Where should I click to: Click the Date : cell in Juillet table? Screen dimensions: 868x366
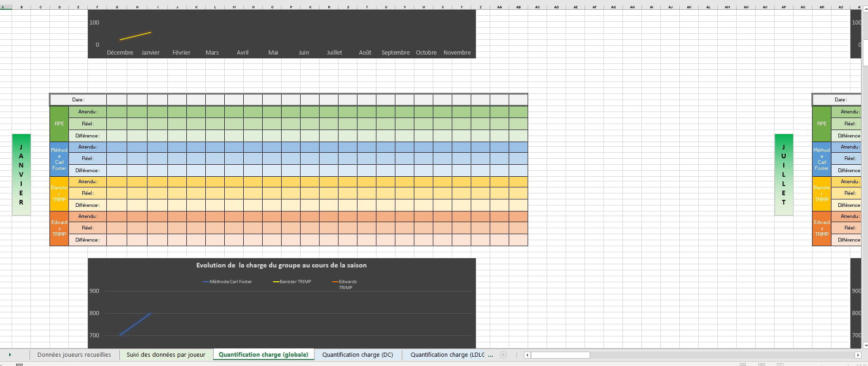837,99
